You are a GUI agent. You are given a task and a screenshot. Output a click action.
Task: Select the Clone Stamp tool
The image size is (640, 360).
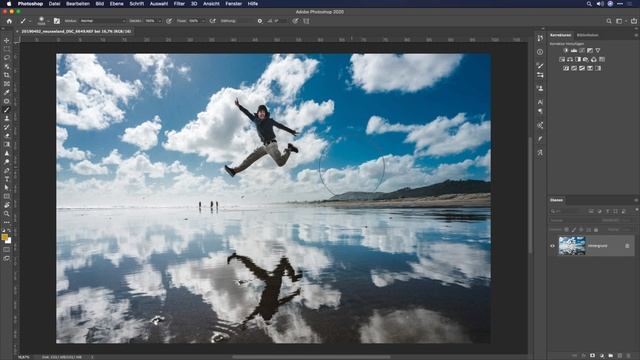7,118
